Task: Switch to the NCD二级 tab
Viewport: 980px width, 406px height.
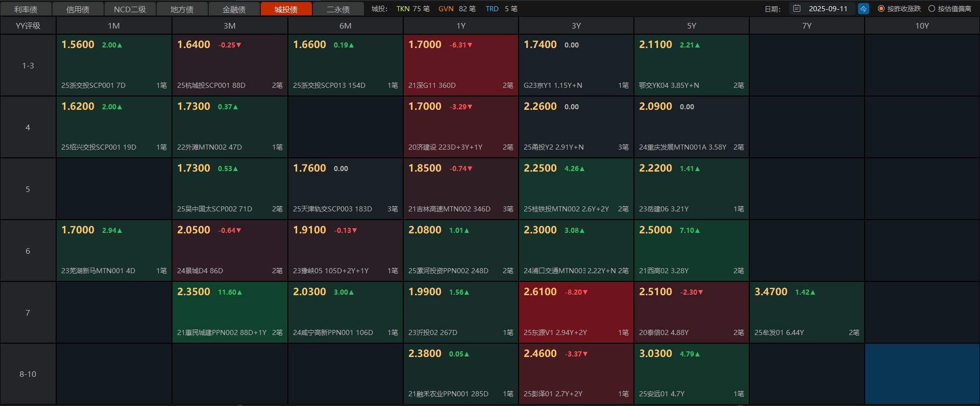Action: [x=130, y=9]
